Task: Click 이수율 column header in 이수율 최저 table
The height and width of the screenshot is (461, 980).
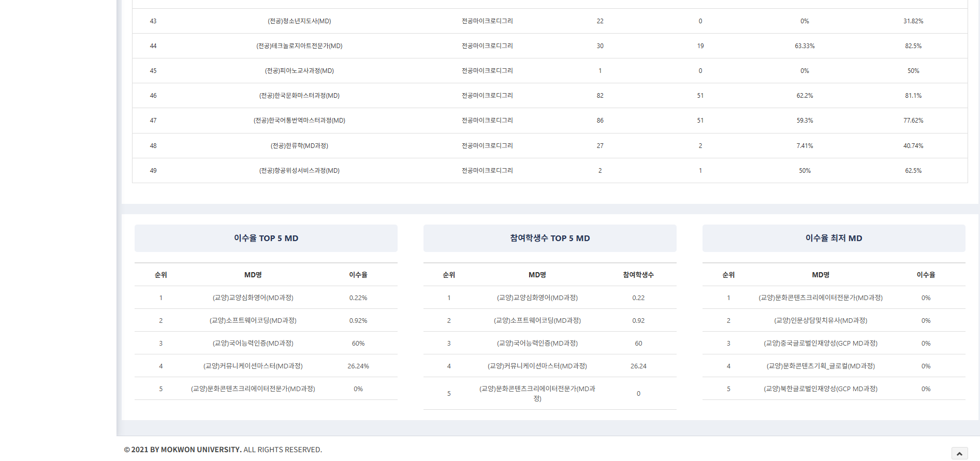Action: [x=926, y=275]
